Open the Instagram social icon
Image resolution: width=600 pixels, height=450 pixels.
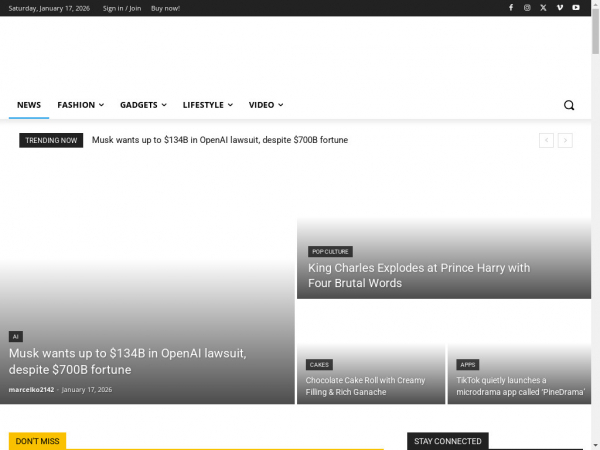click(527, 8)
